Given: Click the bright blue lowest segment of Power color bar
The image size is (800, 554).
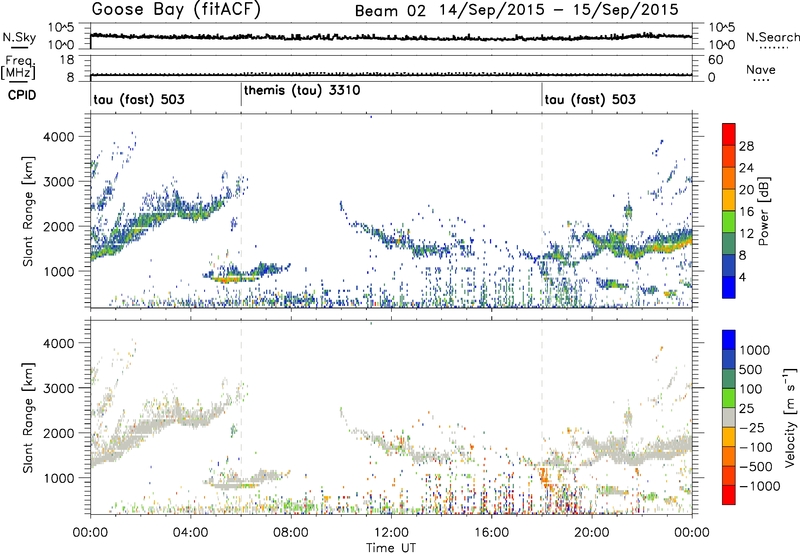Looking at the screenshot, I should point(729,287).
